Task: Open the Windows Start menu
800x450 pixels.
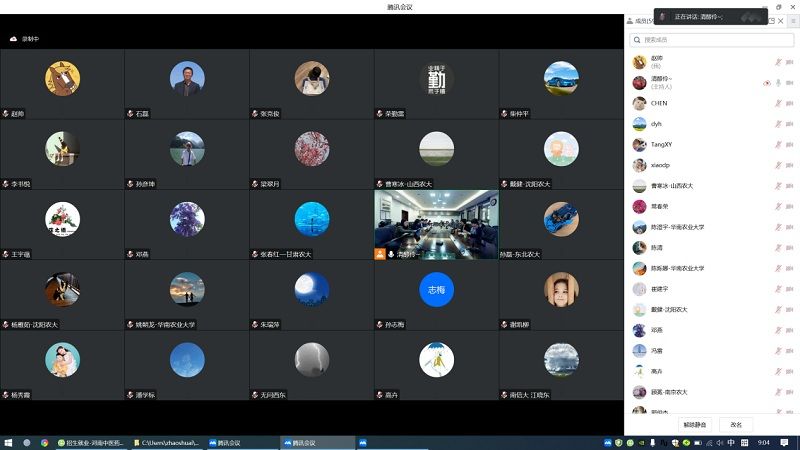Action: coord(8,442)
